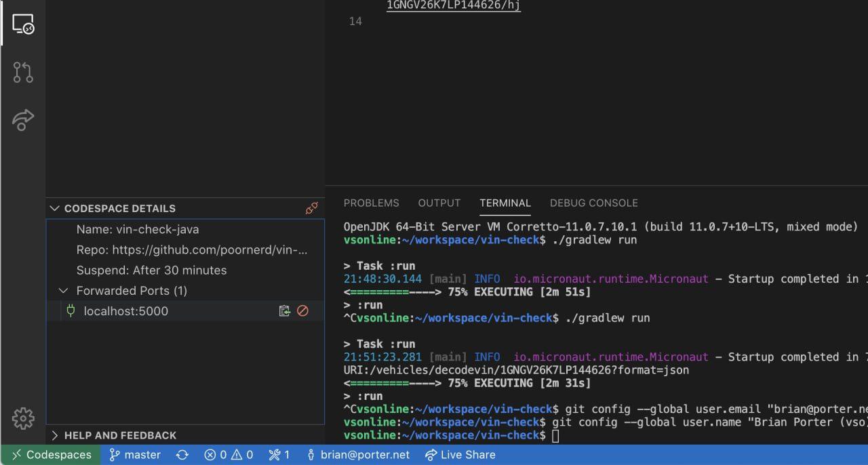Image resolution: width=868 pixels, height=465 pixels.
Task: Click the disconnect plug icon in Codespace Details
Action: [x=311, y=208]
